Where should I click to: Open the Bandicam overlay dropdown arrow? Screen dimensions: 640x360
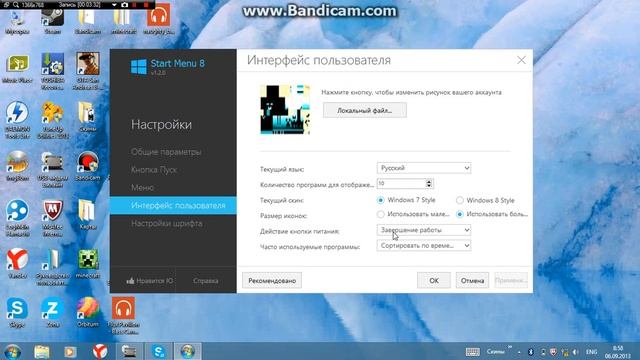pos(114,5)
